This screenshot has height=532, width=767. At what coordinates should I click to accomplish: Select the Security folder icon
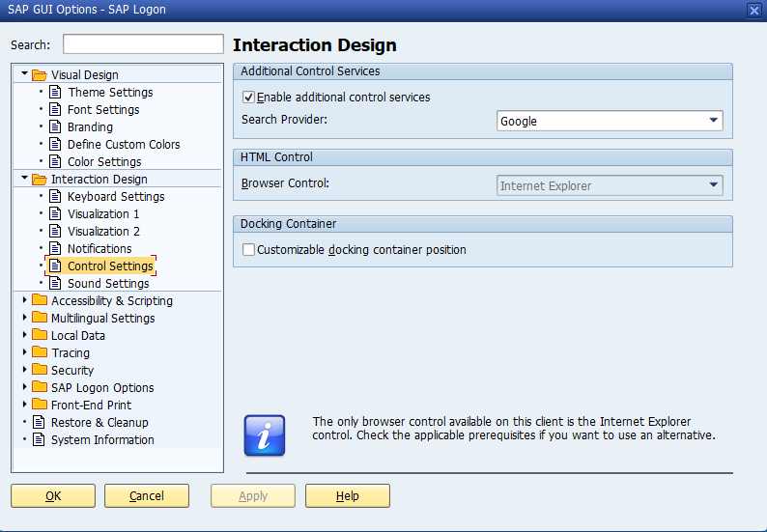click(40, 370)
